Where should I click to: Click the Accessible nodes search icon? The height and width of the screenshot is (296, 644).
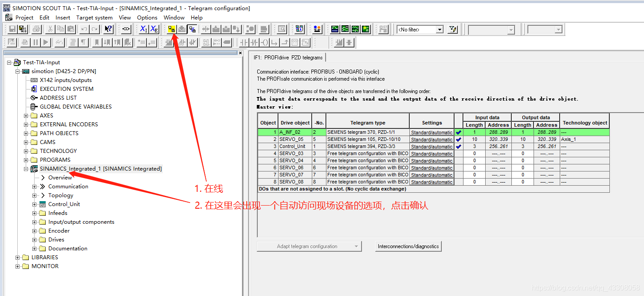(282, 29)
